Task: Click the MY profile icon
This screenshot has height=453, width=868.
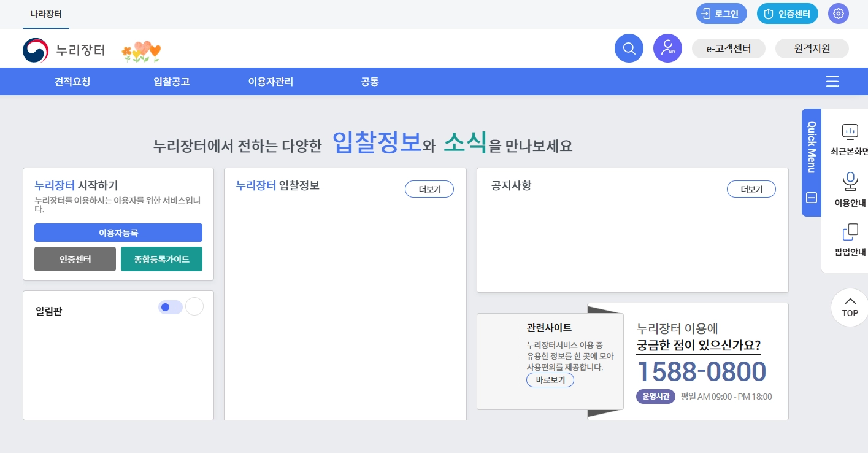Action: (x=667, y=48)
